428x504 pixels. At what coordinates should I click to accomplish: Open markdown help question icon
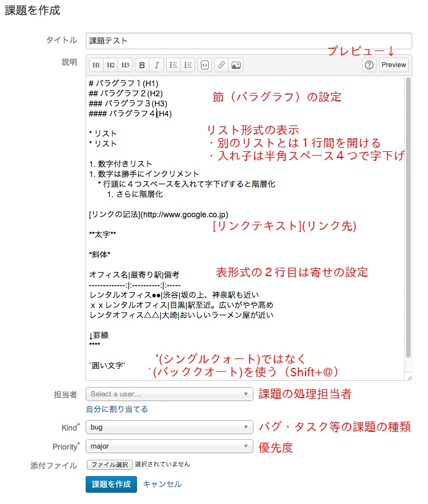(x=369, y=66)
